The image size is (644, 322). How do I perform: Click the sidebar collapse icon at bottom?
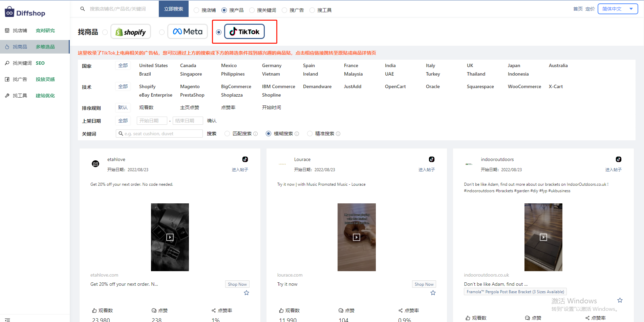point(7,319)
